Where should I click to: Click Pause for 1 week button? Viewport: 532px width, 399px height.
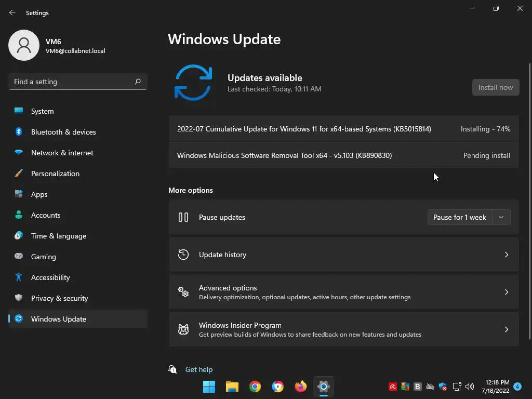tap(459, 217)
